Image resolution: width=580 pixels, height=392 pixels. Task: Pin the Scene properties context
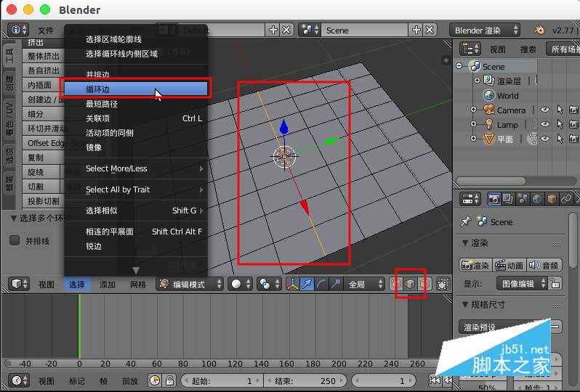466,221
